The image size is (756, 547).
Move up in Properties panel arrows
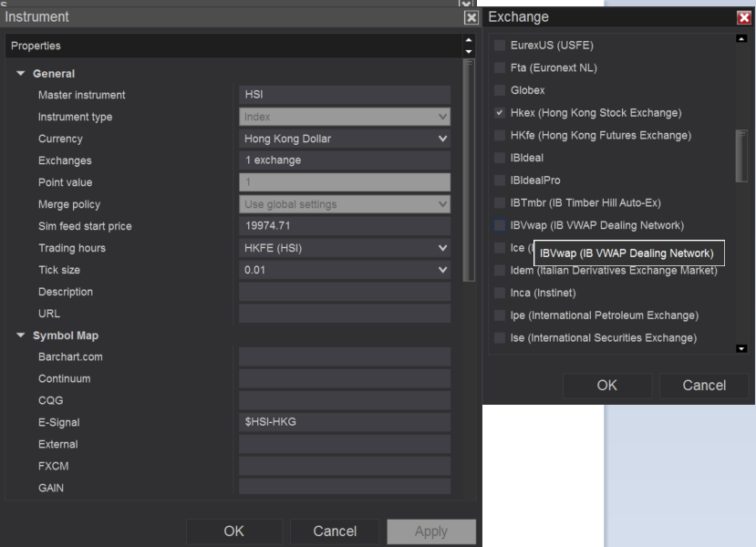(x=469, y=40)
